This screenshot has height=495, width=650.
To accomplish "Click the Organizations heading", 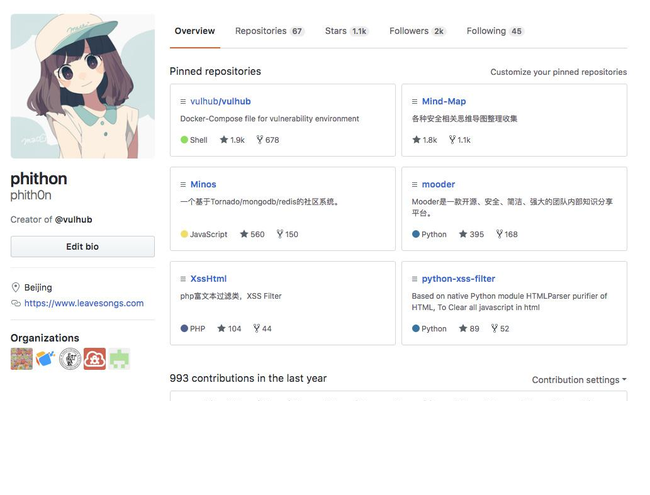I will click(45, 338).
